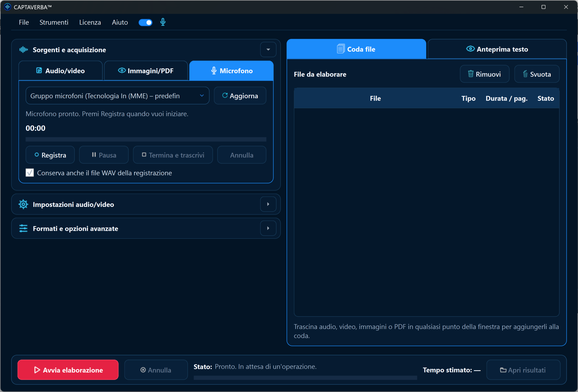The image size is (578, 392).
Task: Switch to the Immagini/PDF tab
Action: (x=146, y=71)
